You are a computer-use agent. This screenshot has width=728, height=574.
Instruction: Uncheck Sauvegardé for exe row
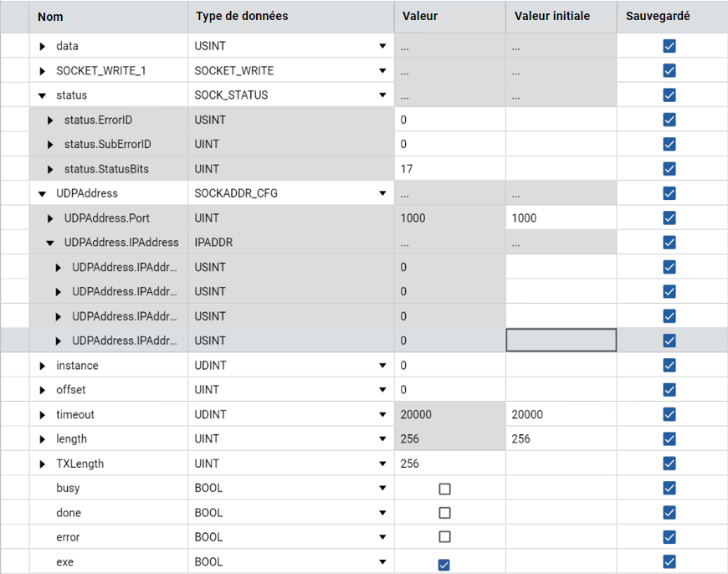(x=669, y=562)
